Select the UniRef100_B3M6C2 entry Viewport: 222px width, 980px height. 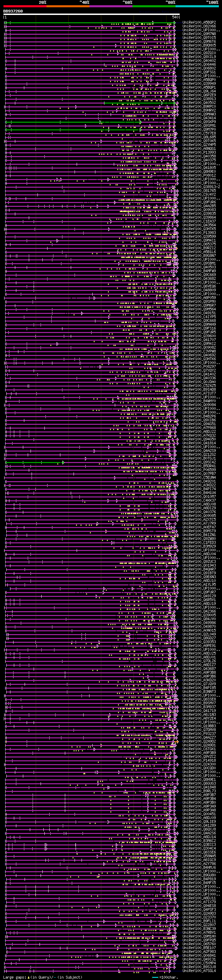(199, 841)
